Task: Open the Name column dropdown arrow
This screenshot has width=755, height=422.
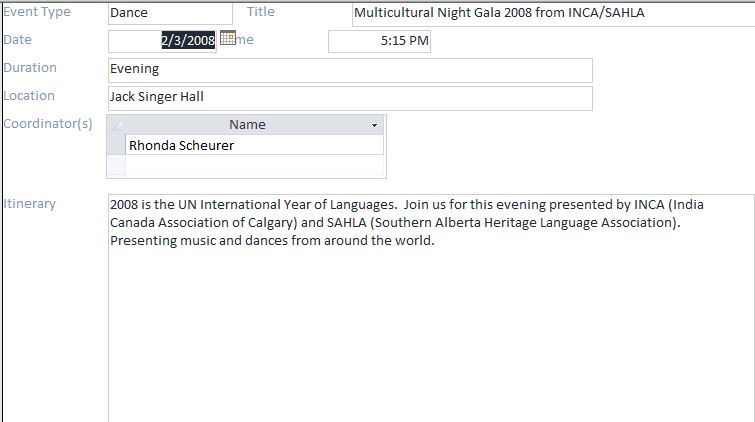Action: [x=374, y=125]
